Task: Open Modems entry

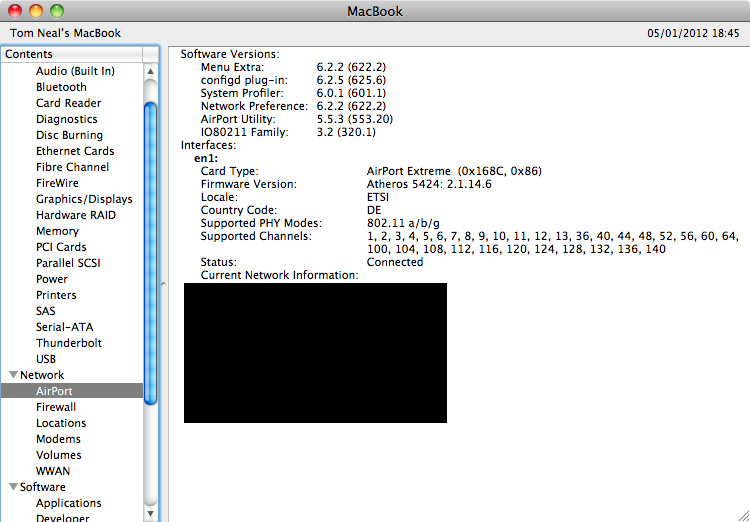Action: click(58, 439)
